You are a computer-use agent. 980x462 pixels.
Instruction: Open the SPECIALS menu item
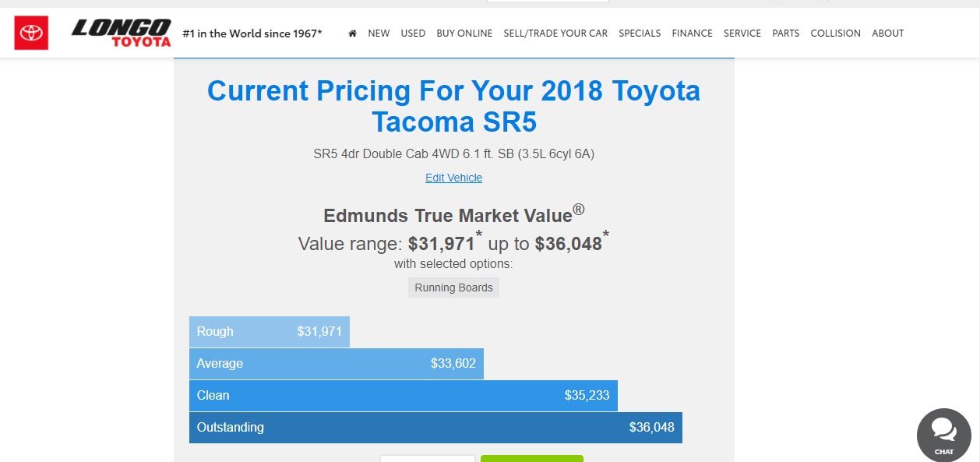pos(640,34)
